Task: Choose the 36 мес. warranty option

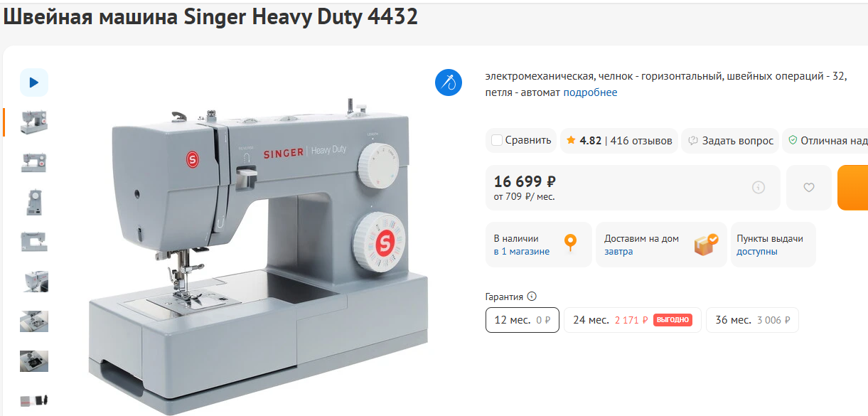Action: (x=753, y=320)
